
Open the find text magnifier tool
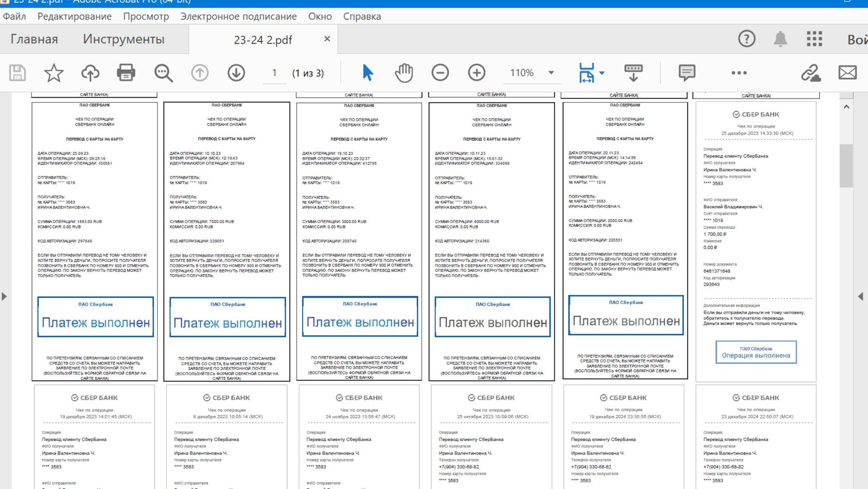click(x=163, y=73)
